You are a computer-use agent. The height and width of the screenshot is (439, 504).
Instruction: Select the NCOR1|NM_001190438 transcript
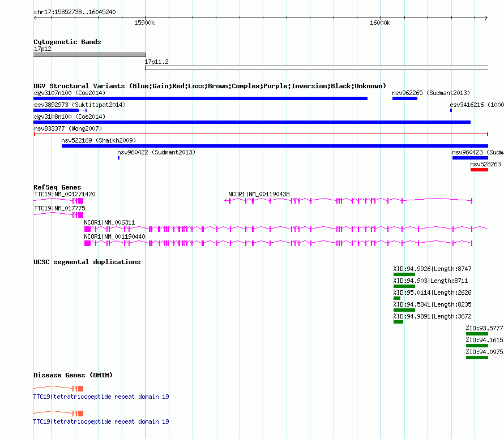click(x=348, y=201)
